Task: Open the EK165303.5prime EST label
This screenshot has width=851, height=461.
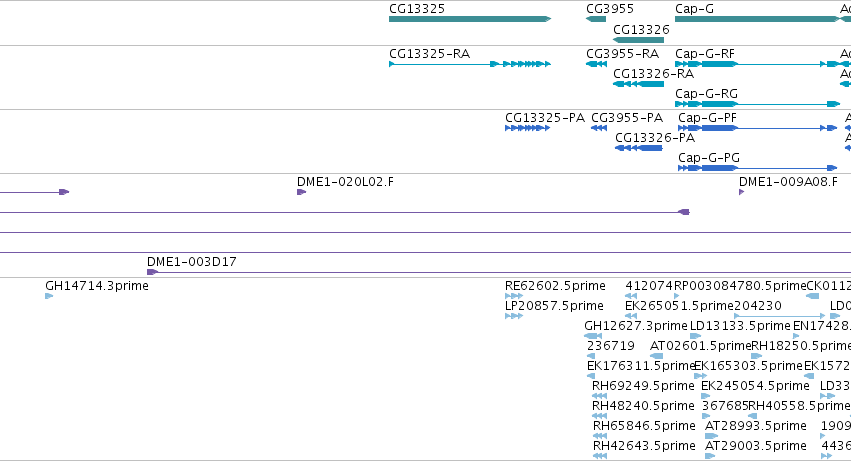Action: 748,366
